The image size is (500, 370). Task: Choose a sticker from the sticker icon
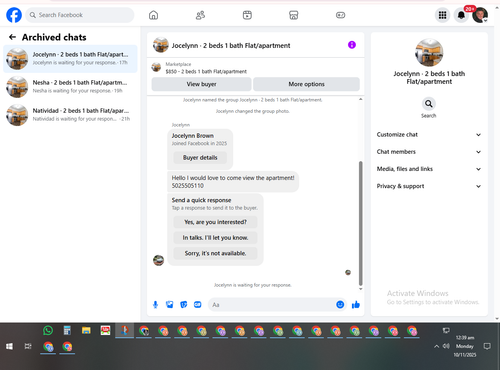point(184,305)
